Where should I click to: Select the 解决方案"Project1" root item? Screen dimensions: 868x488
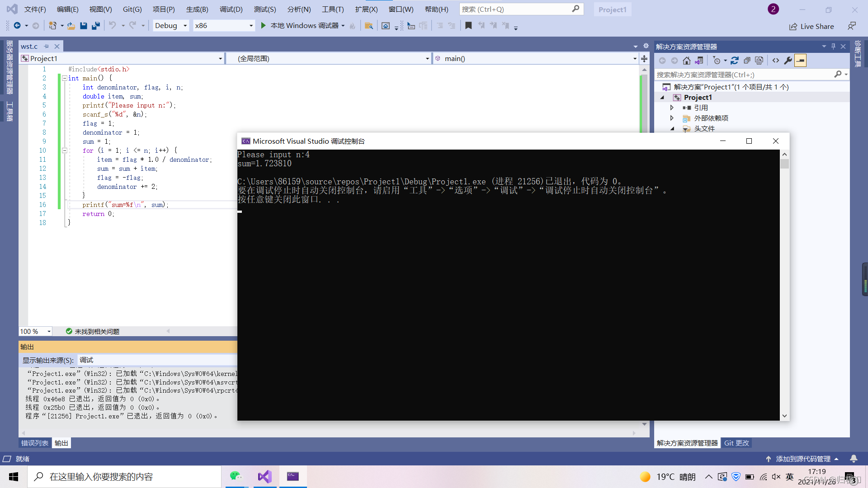tap(731, 87)
